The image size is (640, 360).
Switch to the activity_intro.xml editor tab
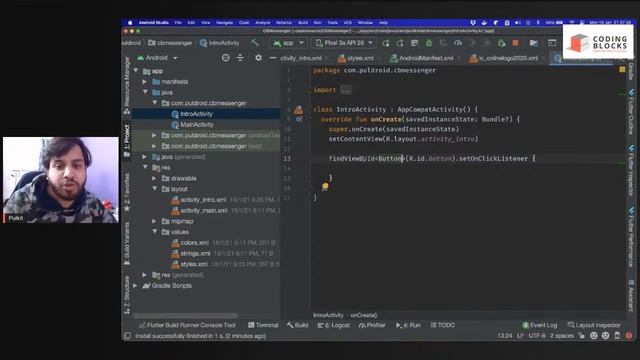[x=301, y=58]
